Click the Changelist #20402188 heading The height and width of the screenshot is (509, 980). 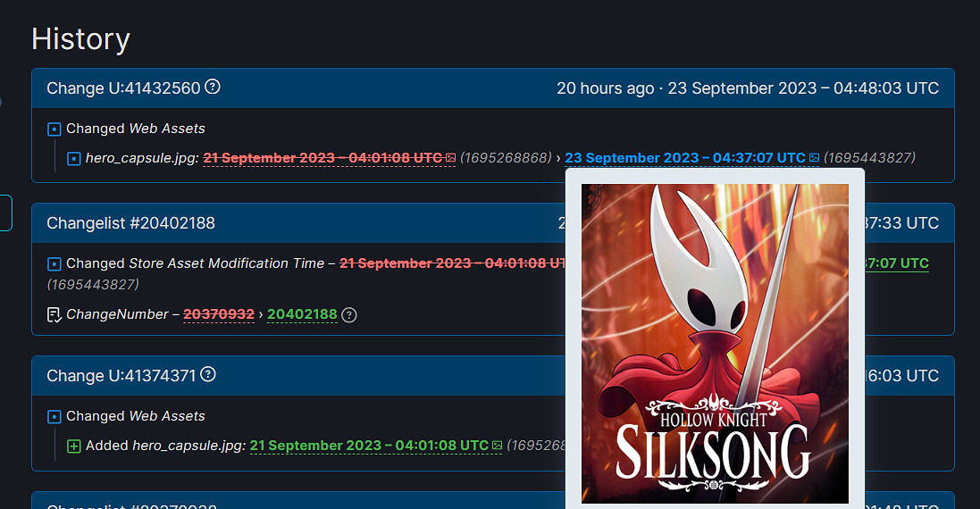[x=131, y=222]
